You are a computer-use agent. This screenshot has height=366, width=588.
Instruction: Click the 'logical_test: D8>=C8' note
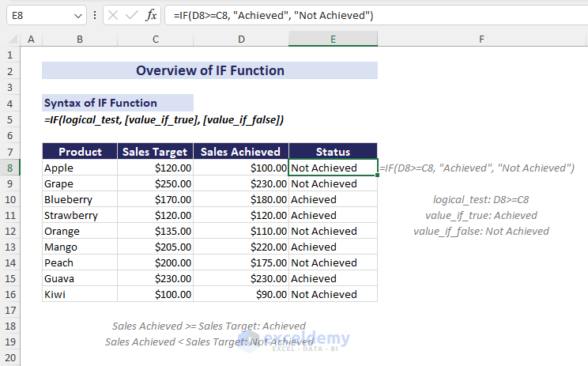coord(481,199)
